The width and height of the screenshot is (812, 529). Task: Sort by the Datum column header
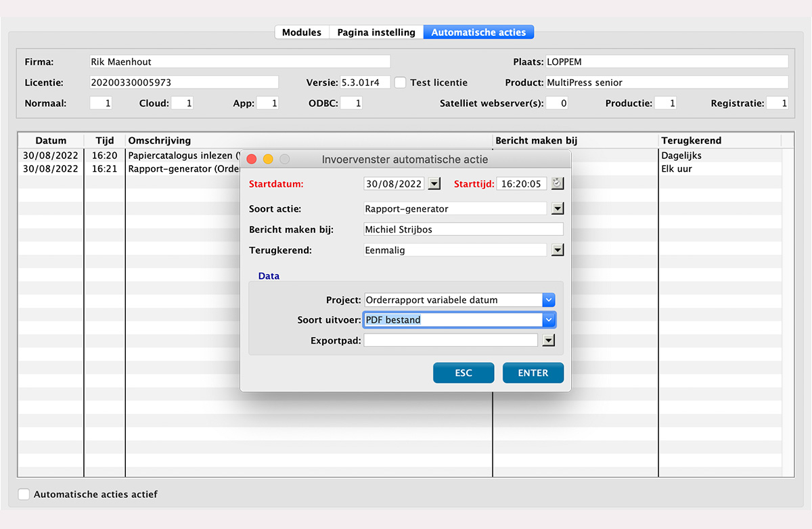pos(51,141)
